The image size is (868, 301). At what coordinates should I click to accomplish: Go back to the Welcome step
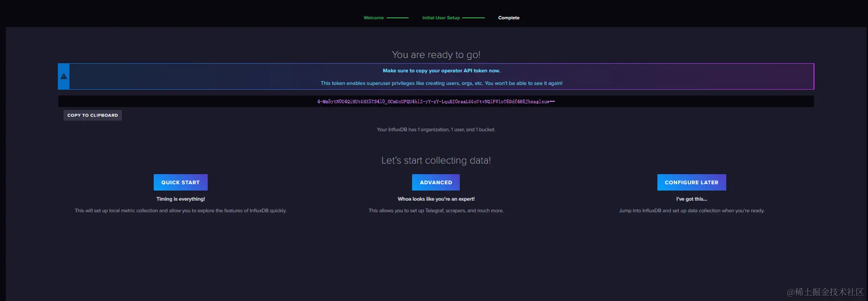(374, 18)
